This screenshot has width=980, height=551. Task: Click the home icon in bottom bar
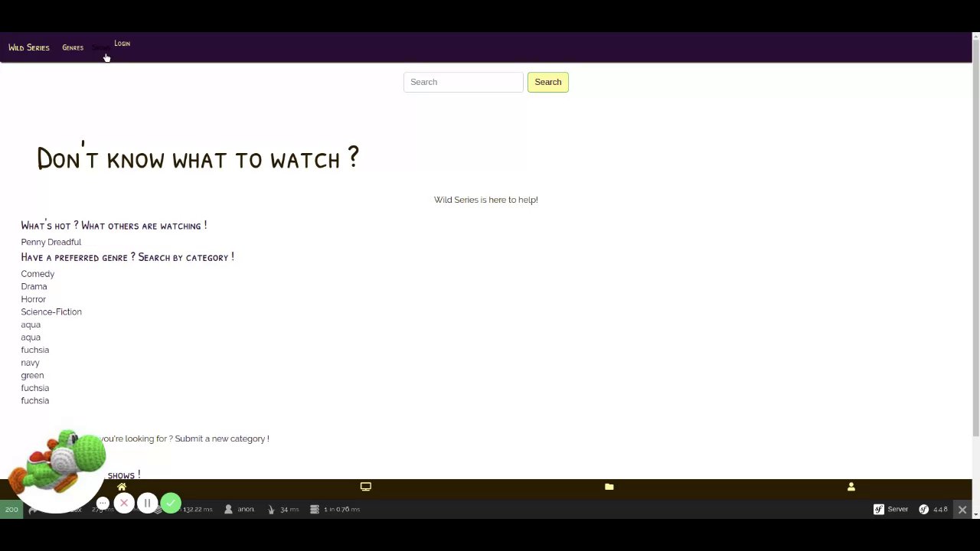(x=122, y=487)
